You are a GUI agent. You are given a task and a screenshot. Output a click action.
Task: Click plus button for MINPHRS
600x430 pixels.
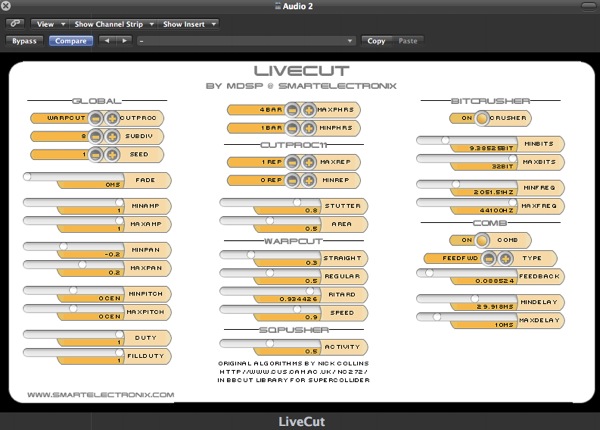pos(308,128)
